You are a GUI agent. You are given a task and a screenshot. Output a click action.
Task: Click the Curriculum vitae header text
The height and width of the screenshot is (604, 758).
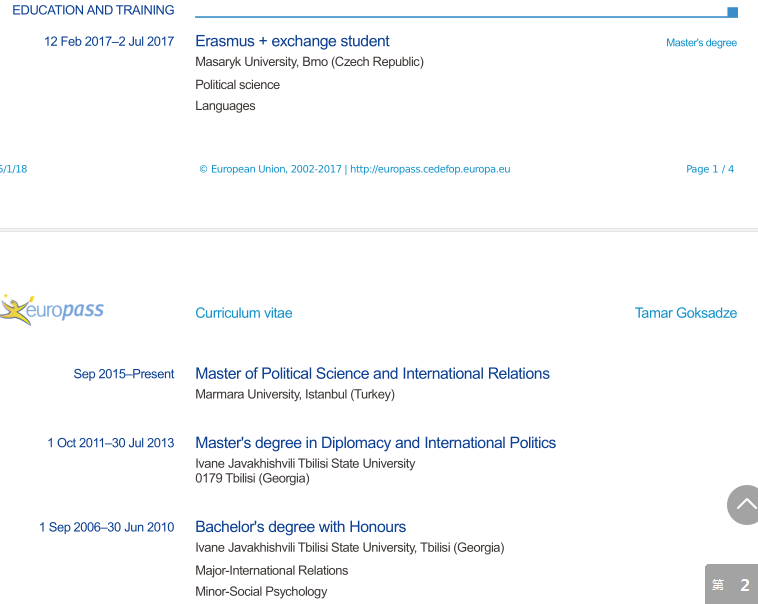tap(244, 313)
